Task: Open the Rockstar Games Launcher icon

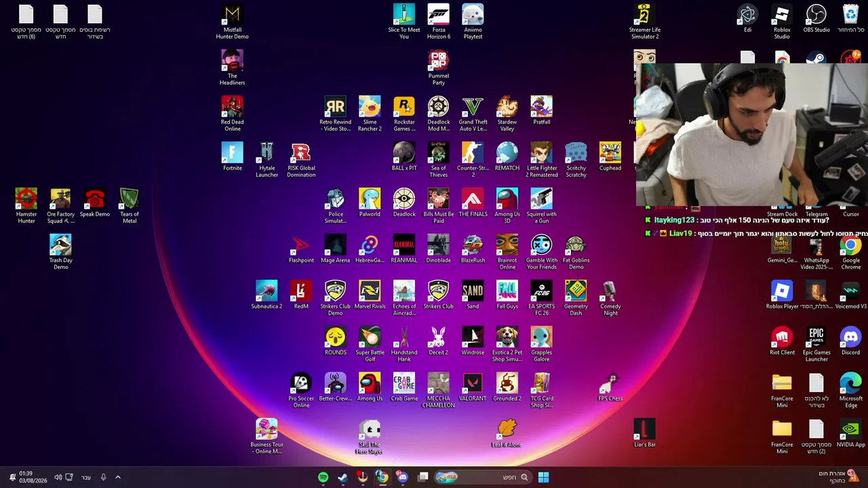Action: coord(404,114)
